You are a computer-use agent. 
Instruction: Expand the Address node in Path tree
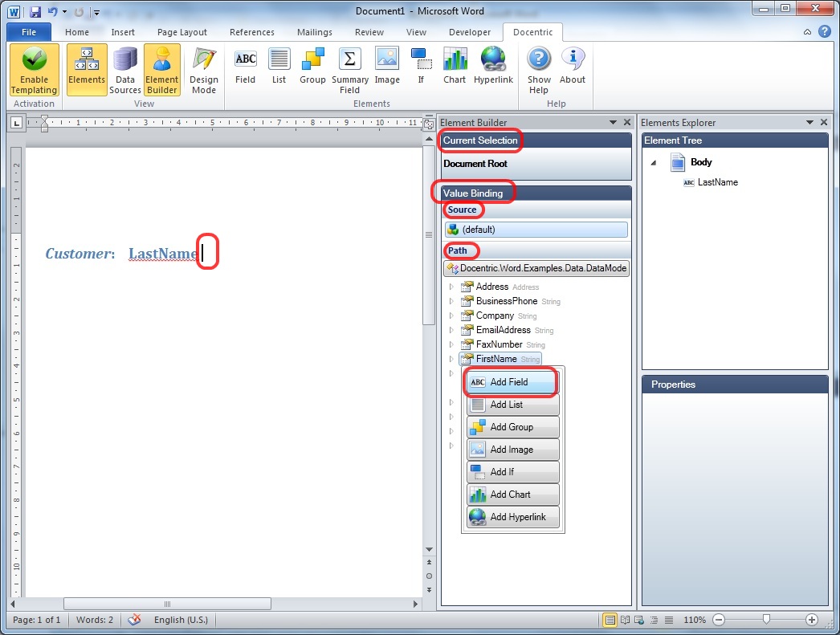point(451,287)
